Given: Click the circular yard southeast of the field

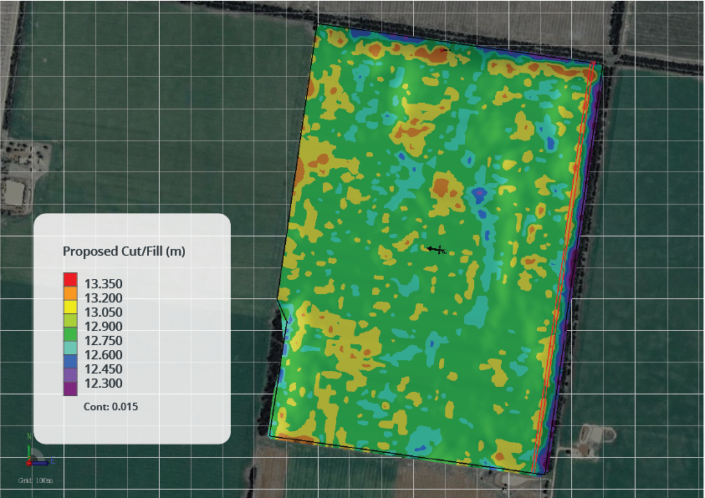Looking at the screenshot, I should 599,436.
